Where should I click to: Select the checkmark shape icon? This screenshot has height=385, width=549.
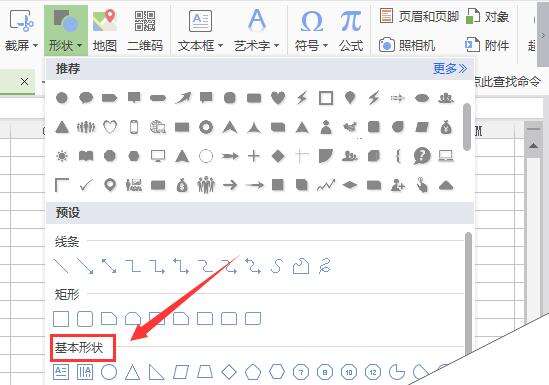pos(86,185)
